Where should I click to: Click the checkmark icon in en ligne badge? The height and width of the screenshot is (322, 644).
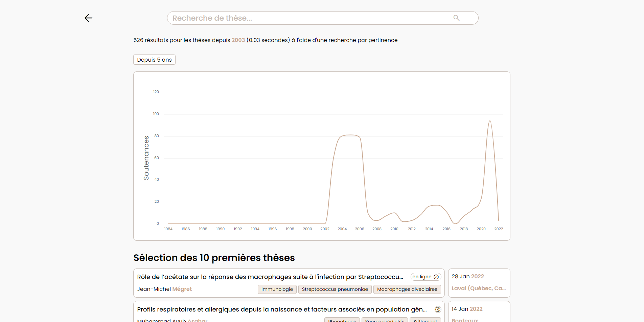click(436, 277)
